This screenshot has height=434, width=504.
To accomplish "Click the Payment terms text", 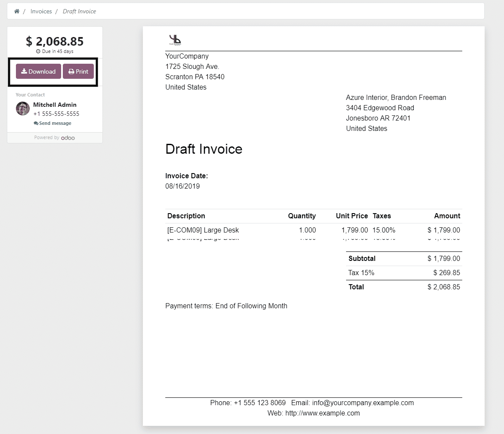I will pyautogui.click(x=226, y=306).
